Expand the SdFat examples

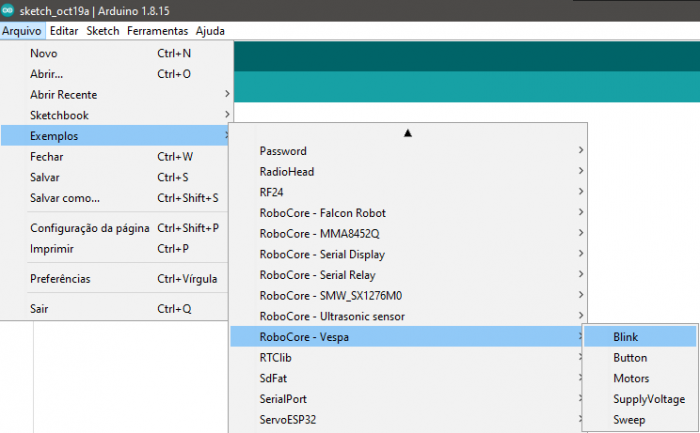click(x=406, y=378)
